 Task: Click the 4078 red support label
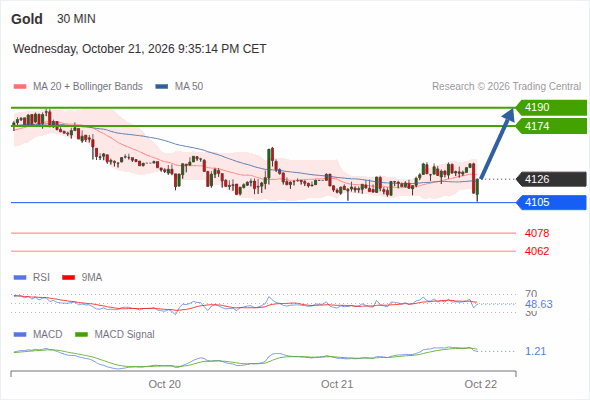(537, 233)
